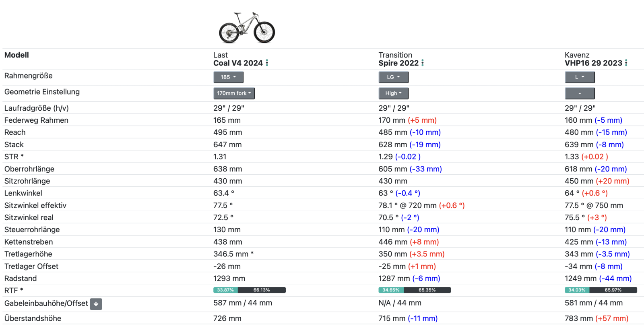Open the three-dot menu next to VHP16 29 2023
Image resolution: width=644 pixels, height=326 pixels.
point(626,63)
